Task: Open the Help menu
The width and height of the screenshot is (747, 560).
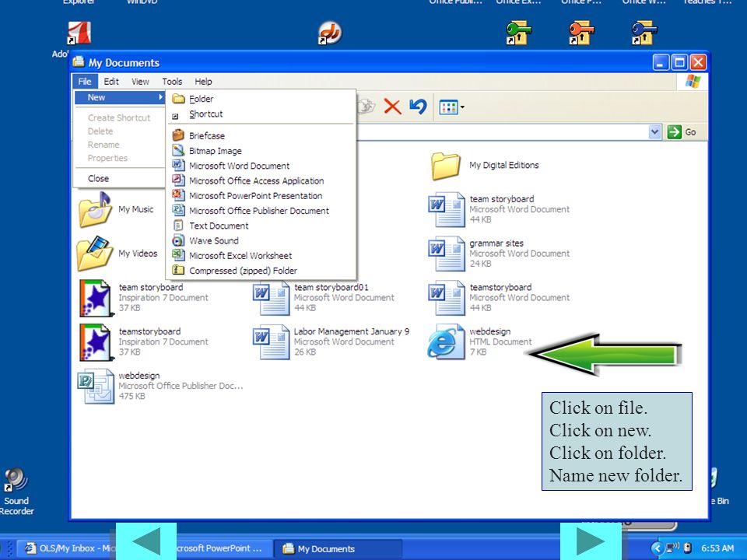Action: 203,82
